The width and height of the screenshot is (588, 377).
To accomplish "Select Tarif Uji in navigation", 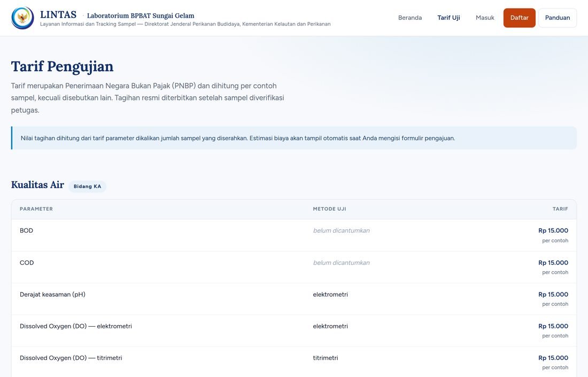I will (x=448, y=18).
